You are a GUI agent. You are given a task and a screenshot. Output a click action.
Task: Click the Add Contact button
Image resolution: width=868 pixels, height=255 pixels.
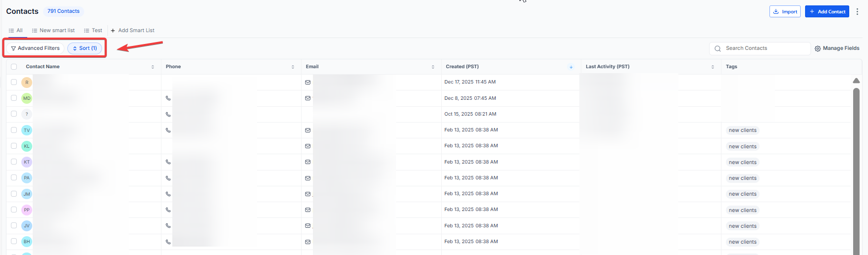[x=827, y=11]
